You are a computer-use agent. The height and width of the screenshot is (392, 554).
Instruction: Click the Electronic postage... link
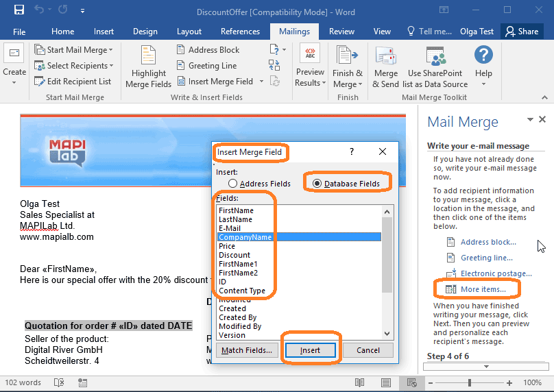(x=496, y=273)
